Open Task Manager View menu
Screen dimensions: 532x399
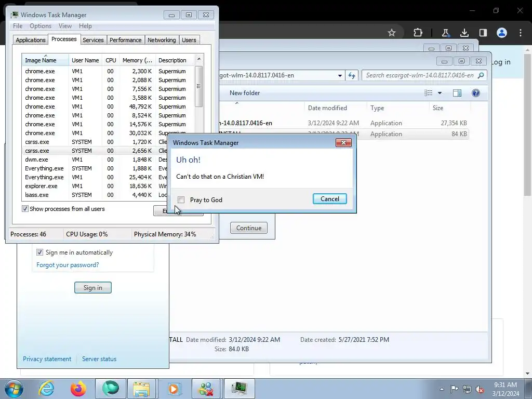click(x=65, y=26)
